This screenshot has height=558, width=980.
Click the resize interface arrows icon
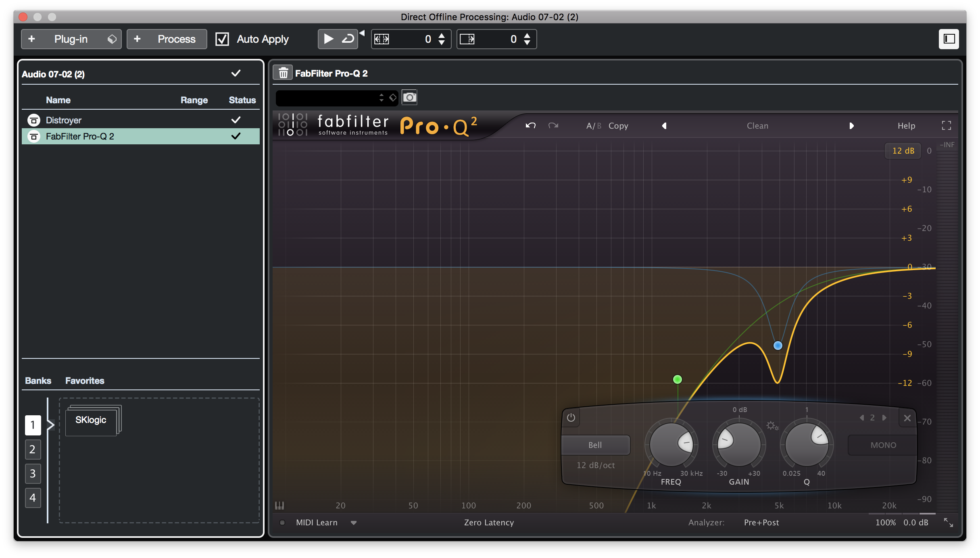pyautogui.click(x=949, y=523)
